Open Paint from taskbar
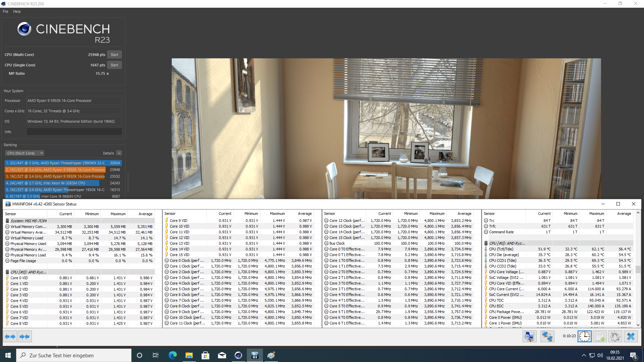 [271, 355]
